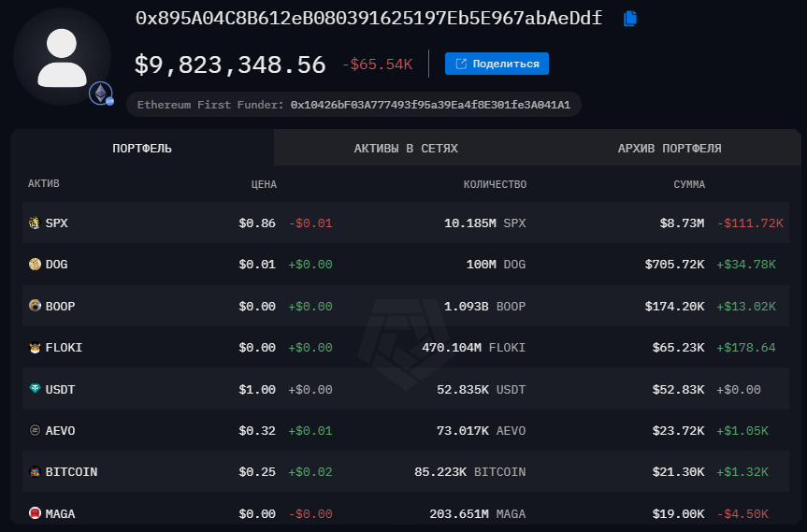Click the profile avatar picture
The width and height of the screenshot is (807, 532).
point(63,57)
